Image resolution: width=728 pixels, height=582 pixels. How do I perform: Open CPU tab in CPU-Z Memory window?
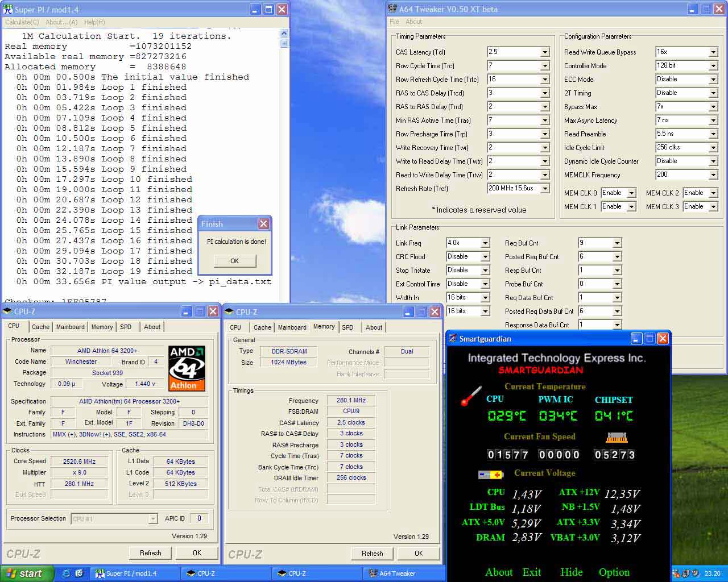pyautogui.click(x=235, y=327)
